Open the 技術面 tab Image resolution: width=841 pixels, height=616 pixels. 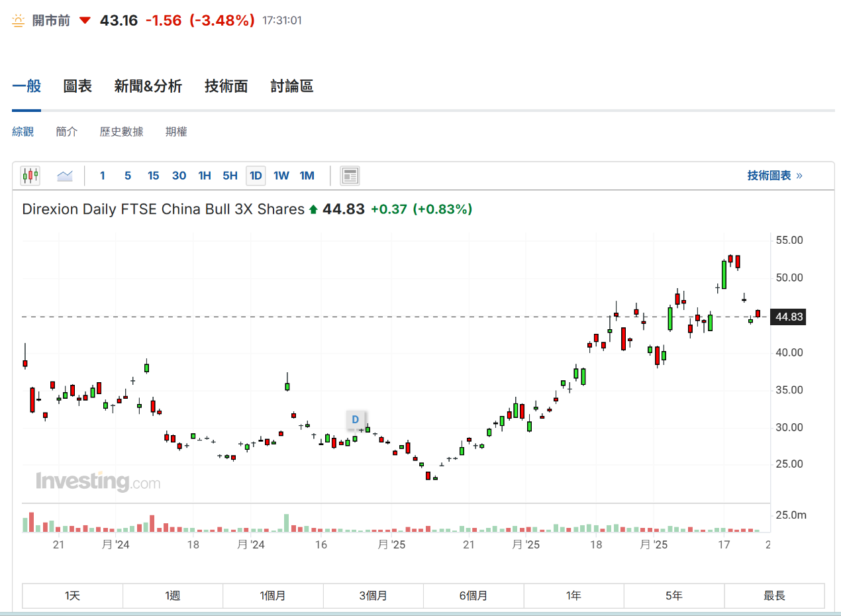226,86
